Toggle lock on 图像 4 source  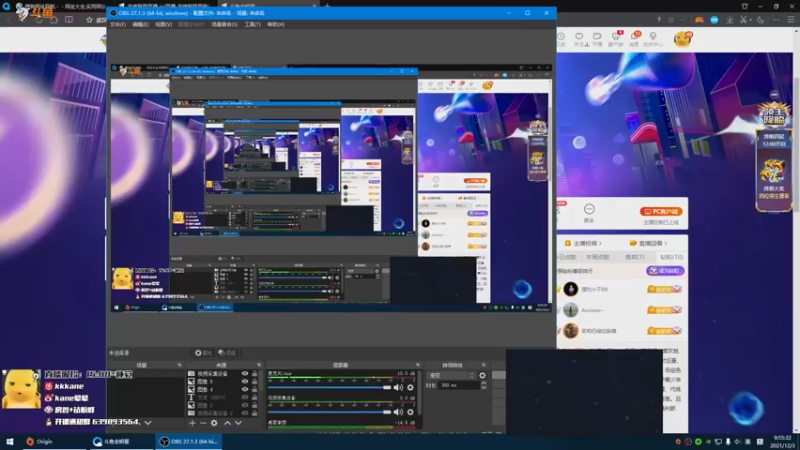[x=254, y=389]
